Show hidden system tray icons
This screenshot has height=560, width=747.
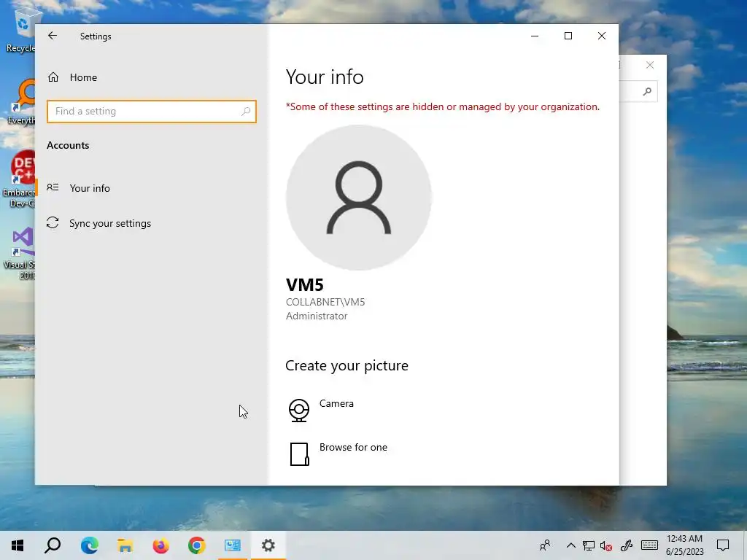pos(570,545)
